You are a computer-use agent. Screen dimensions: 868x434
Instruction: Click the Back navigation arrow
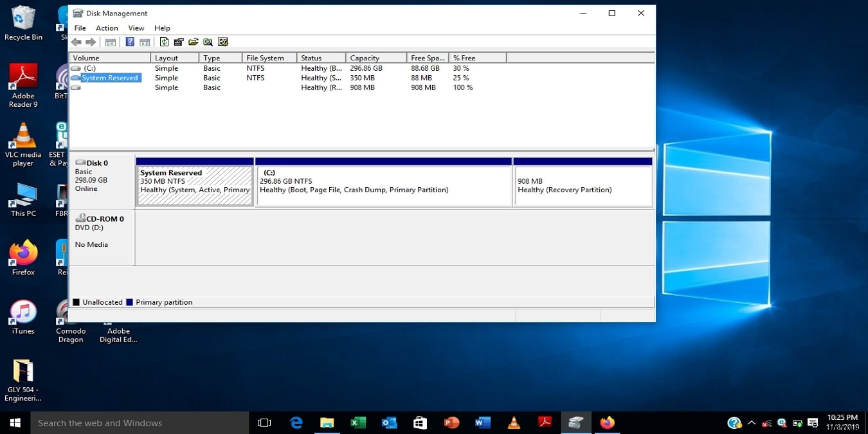75,42
